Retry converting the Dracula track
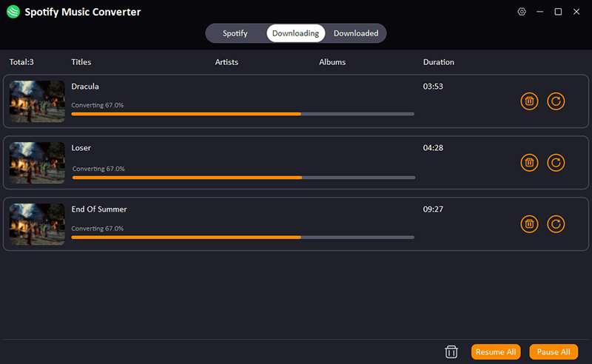This screenshot has width=592, height=364. pyautogui.click(x=556, y=101)
